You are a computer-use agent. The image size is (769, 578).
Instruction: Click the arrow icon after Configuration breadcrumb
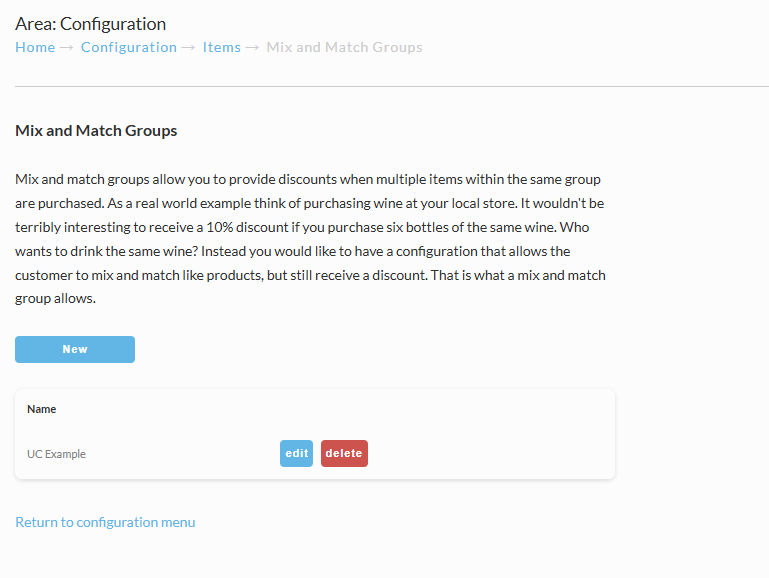pos(188,48)
